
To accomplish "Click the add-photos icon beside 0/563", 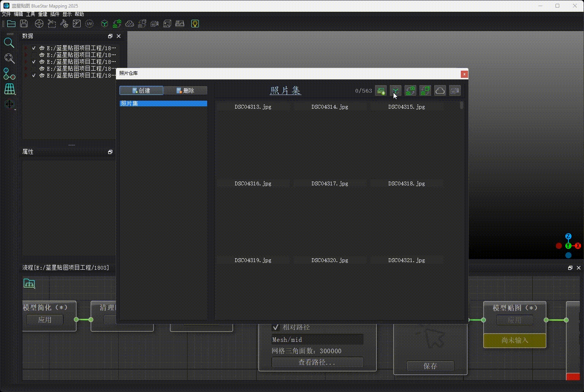I will pos(381,91).
